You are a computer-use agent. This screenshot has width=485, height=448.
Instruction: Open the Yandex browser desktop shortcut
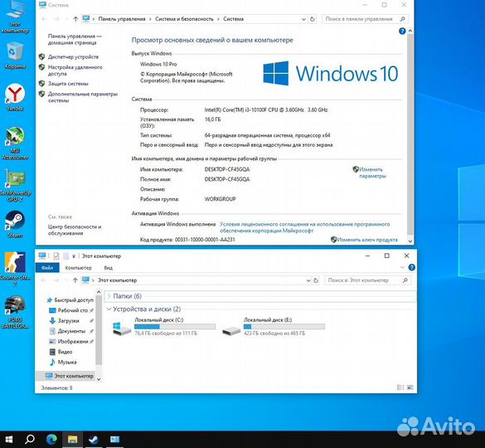(x=15, y=97)
